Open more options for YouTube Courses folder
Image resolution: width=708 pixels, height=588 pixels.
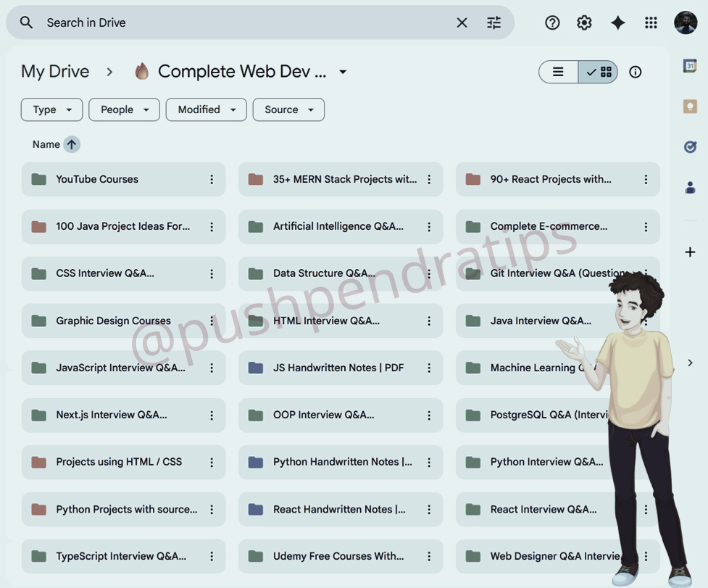click(212, 179)
